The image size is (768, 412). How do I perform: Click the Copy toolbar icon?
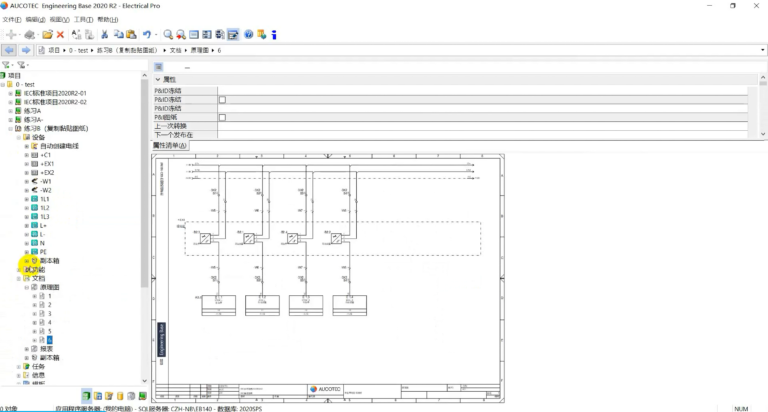[x=119, y=35]
